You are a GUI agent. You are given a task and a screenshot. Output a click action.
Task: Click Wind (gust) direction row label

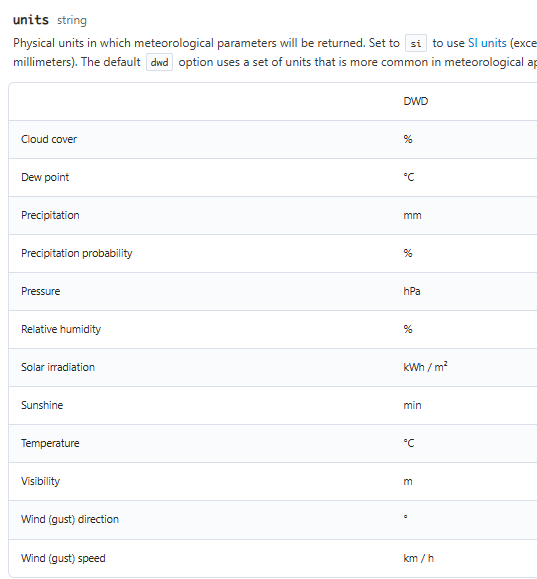[70, 520]
